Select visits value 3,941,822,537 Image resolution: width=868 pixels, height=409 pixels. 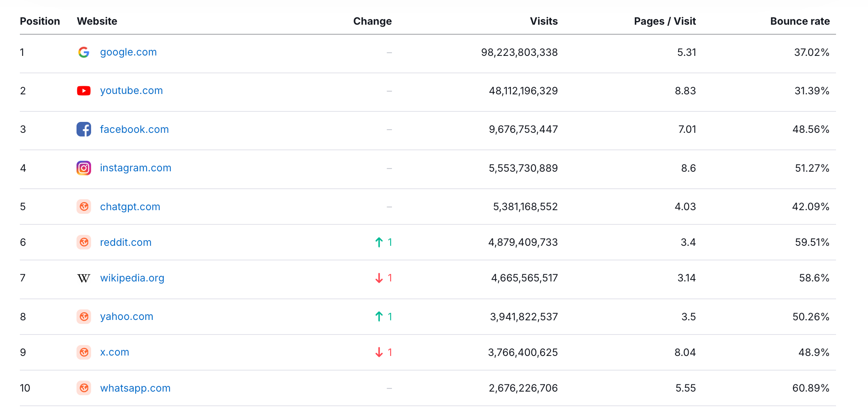coord(524,317)
